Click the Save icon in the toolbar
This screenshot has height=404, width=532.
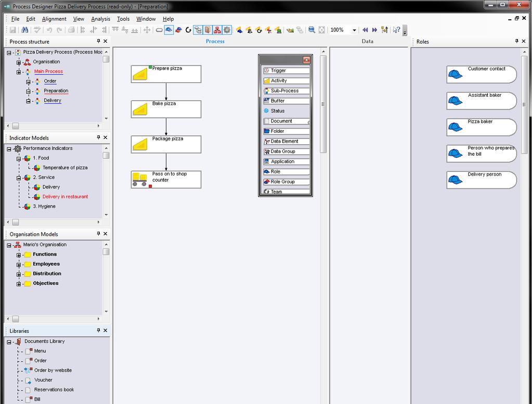coord(13,30)
